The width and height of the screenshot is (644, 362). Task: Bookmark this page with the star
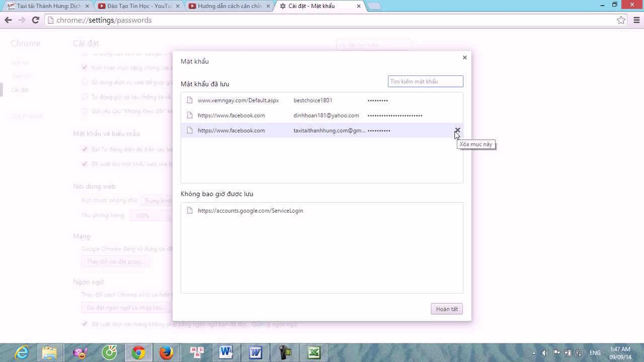click(621, 20)
